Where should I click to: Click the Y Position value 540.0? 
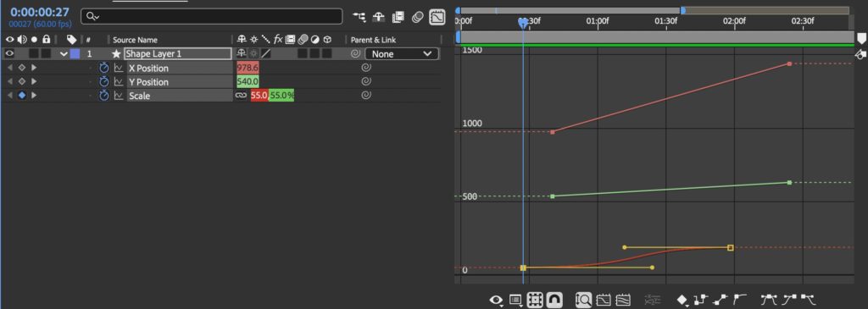248,81
